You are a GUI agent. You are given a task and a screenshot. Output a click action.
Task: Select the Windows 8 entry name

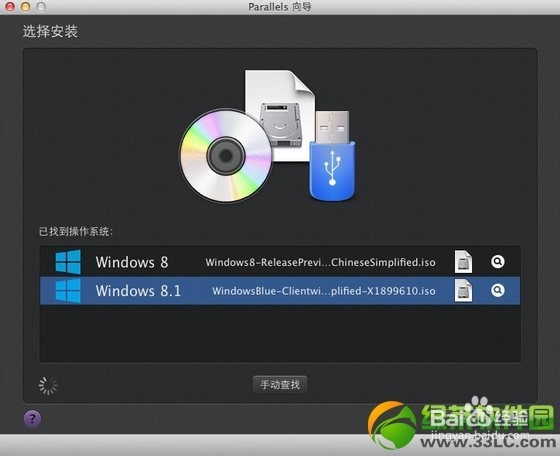(x=132, y=262)
